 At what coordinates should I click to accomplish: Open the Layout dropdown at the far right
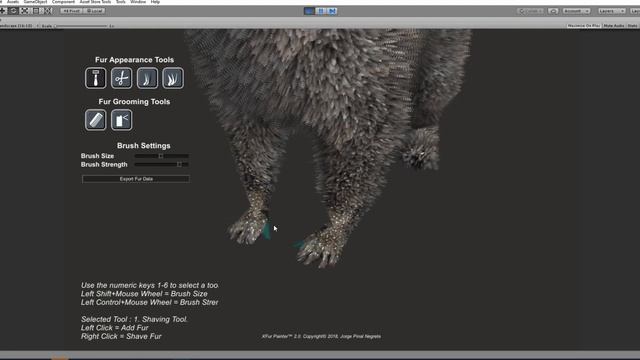(x=635, y=11)
